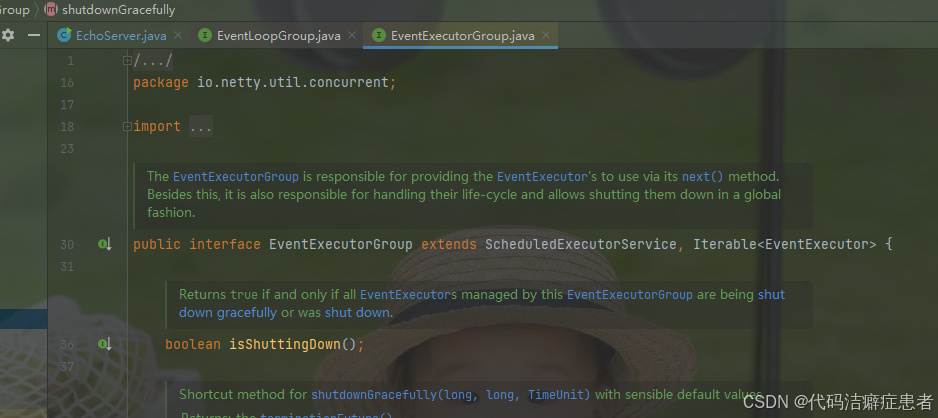
Task: Click the EventExecutorGroup name on line 30
Action: (x=340, y=245)
